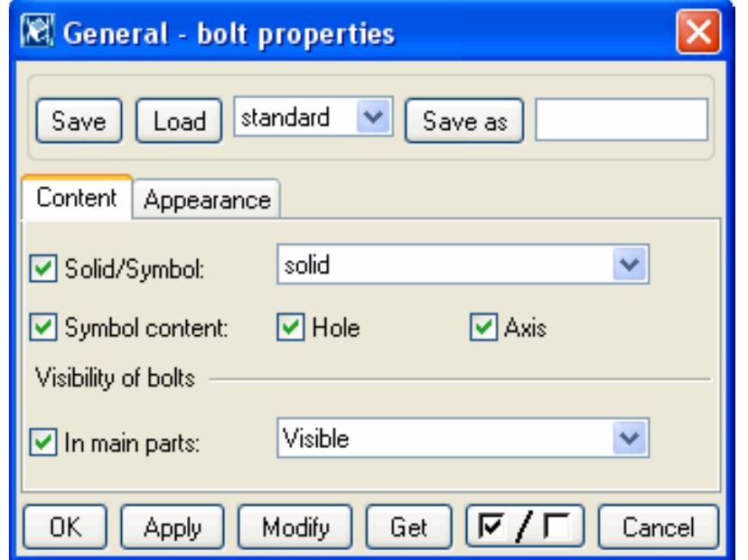Toggle the Solid/Symbol checkbox
748x560 pixels.
click(41, 269)
